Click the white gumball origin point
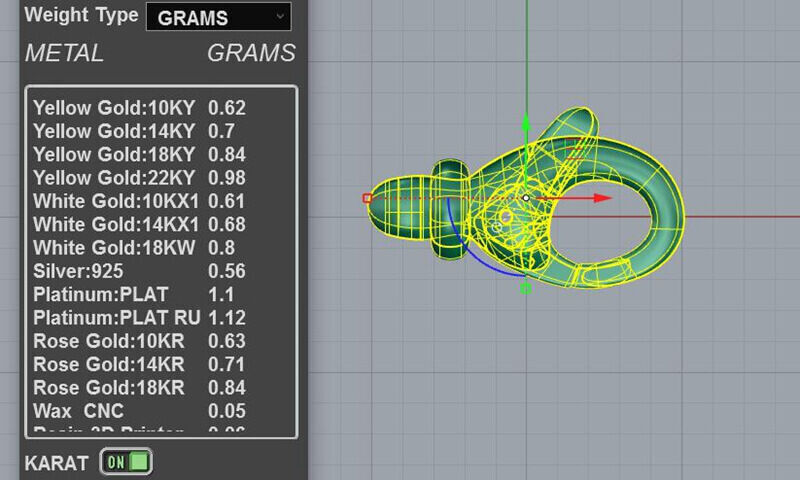Viewport: 800px width, 480px height. [526, 198]
